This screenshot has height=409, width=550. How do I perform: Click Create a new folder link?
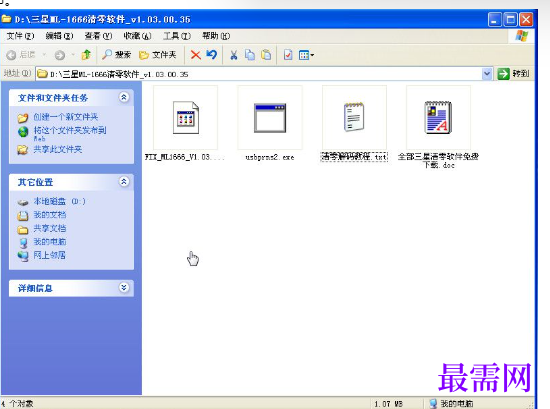click(x=66, y=117)
